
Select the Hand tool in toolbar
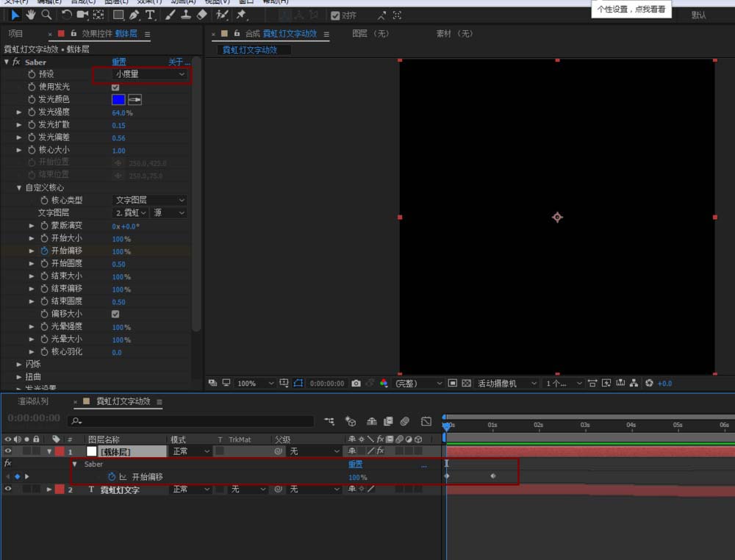pyautogui.click(x=31, y=15)
